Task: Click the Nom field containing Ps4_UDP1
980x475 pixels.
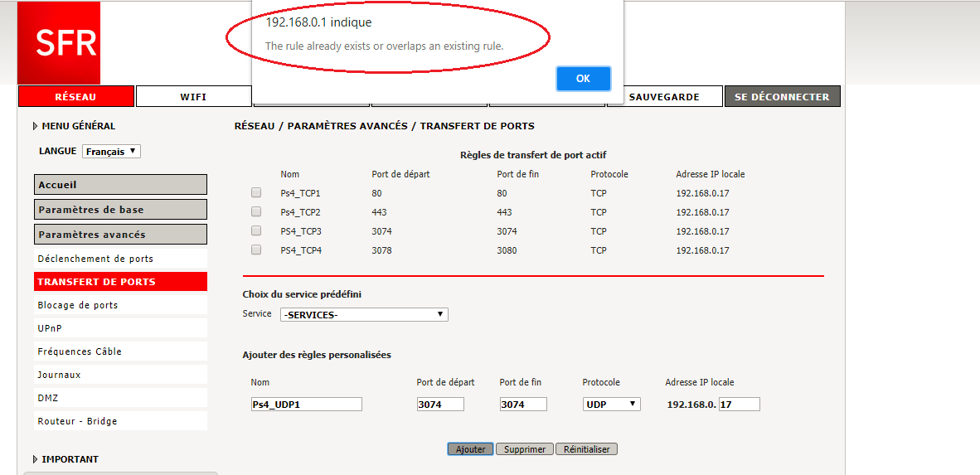Action: coord(307,405)
